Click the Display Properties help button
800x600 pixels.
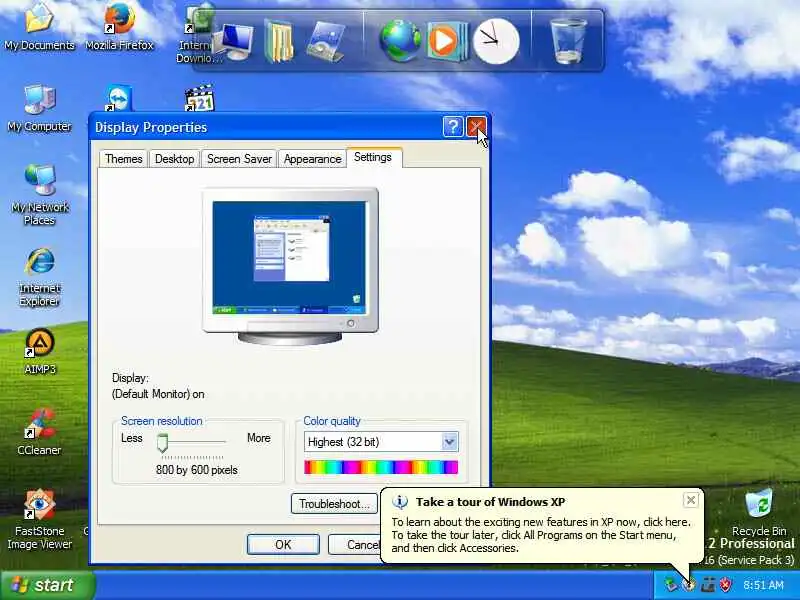coord(453,127)
